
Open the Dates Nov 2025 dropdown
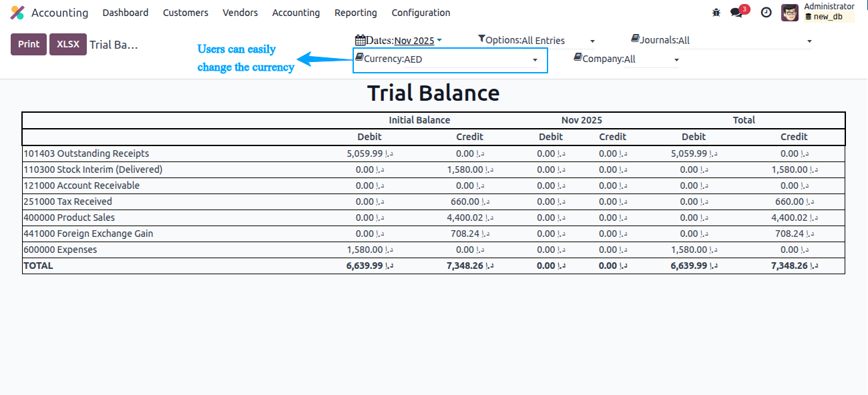(417, 41)
